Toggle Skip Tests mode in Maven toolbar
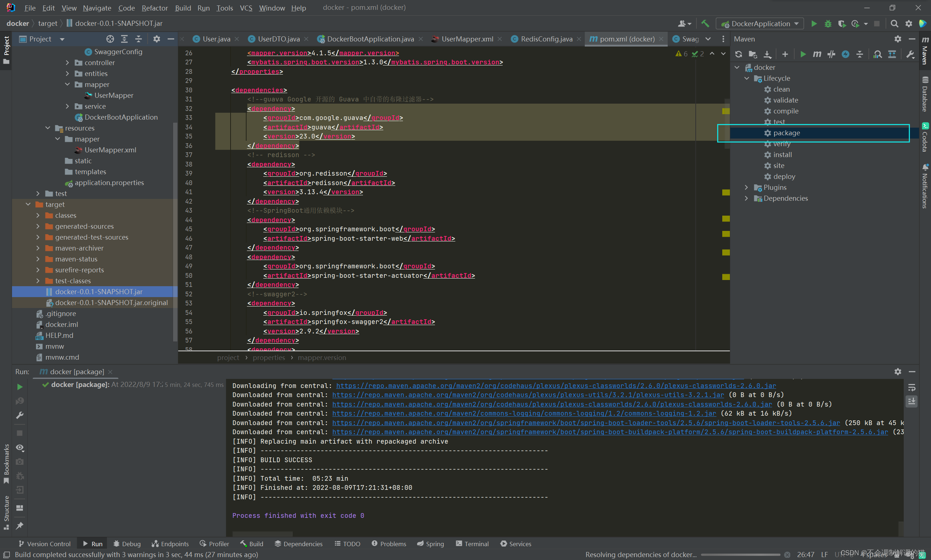The width and height of the screenshot is (931, 560). [x=831, y=54]
